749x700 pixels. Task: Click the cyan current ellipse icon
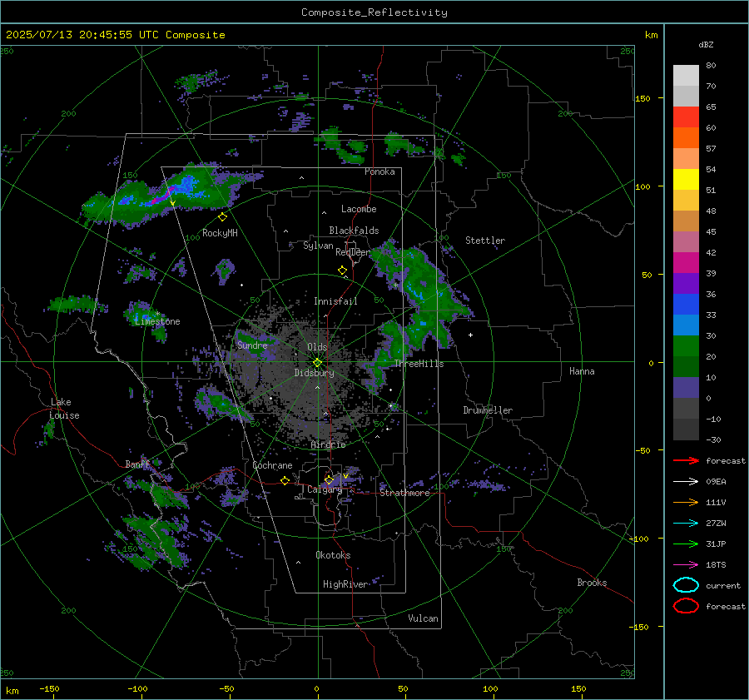pyautogui.click(x=686, y=585)
